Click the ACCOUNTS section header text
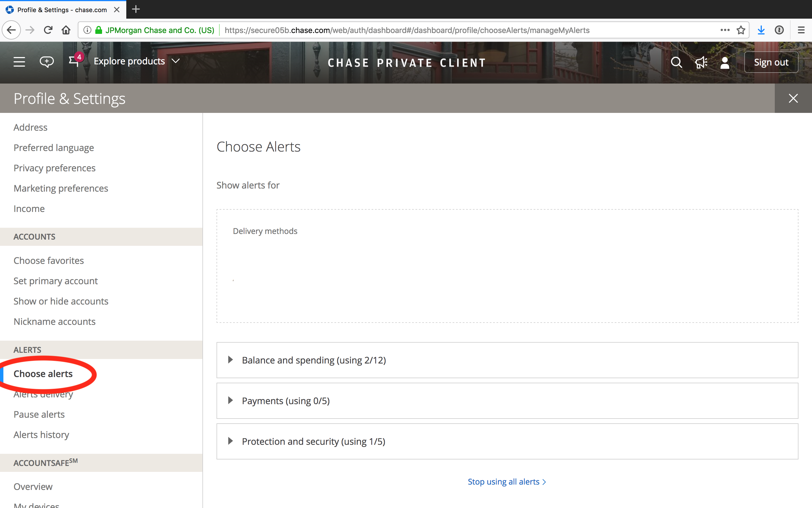Screen dimensions: 812x508 point(35,237)
